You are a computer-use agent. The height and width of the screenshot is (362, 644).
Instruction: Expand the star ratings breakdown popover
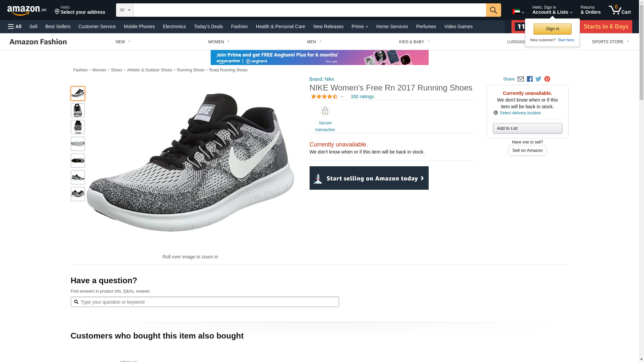342,97
